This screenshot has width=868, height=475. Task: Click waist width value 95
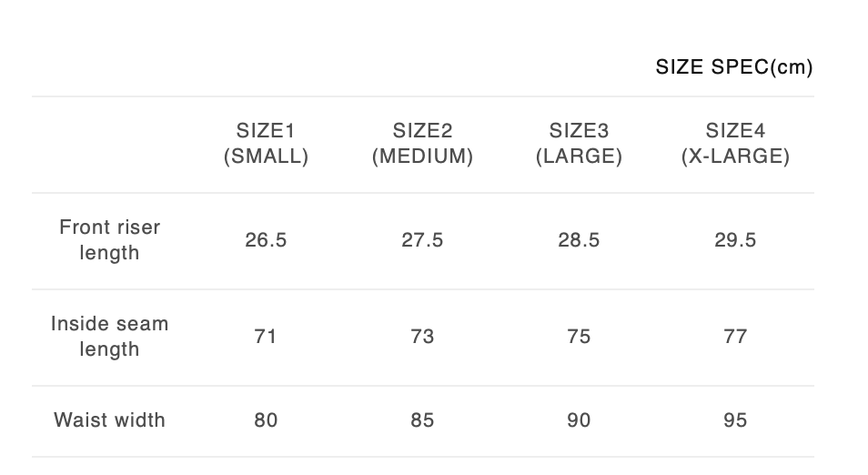click(x=735, y=420)
